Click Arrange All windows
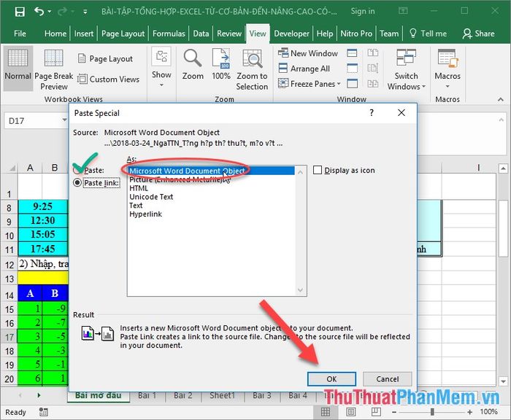The width and height of the screenshot is (511, 420). 304,69
